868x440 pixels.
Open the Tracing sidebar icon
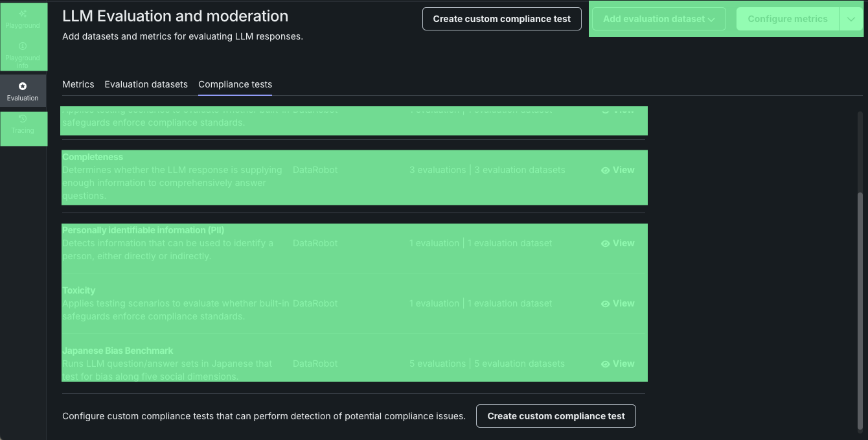pos(23,124)
